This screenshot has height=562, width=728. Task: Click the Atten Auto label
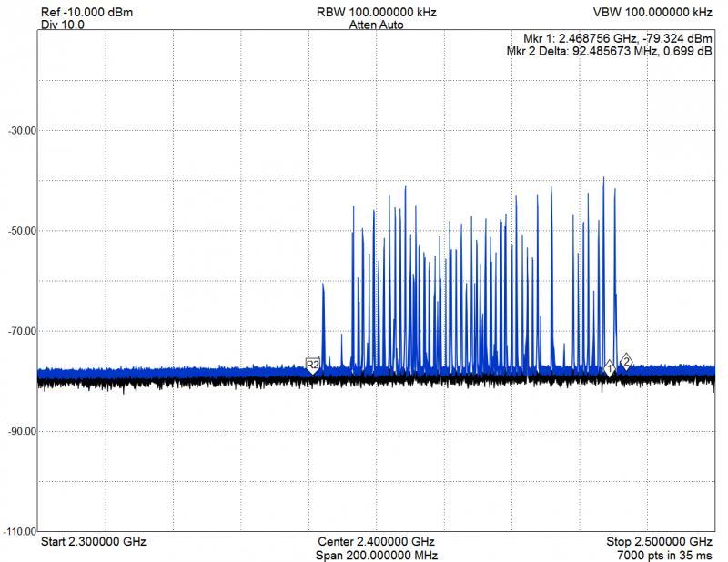[x=376, y=25]
